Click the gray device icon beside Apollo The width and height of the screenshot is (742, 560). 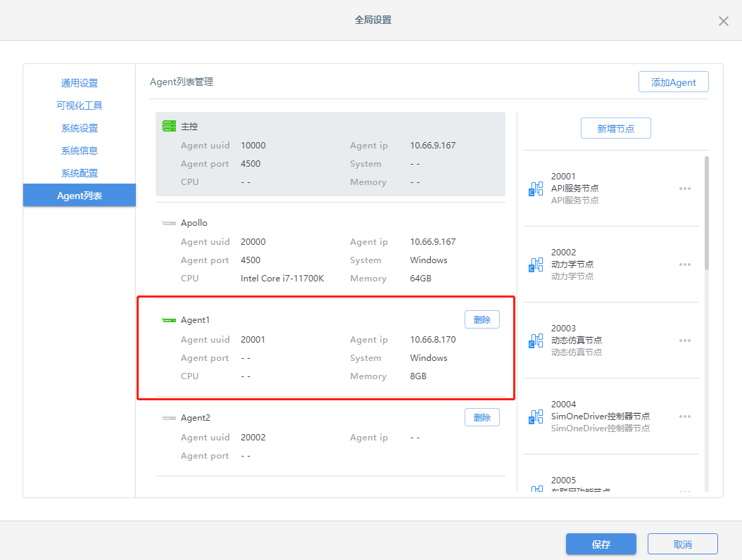pos(169,223)
